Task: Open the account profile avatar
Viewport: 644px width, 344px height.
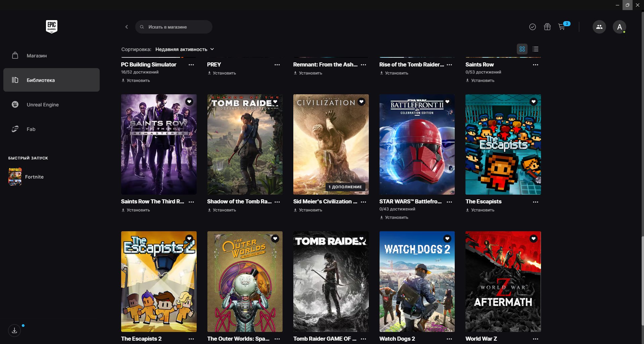Action: click(x=619, y=27)
